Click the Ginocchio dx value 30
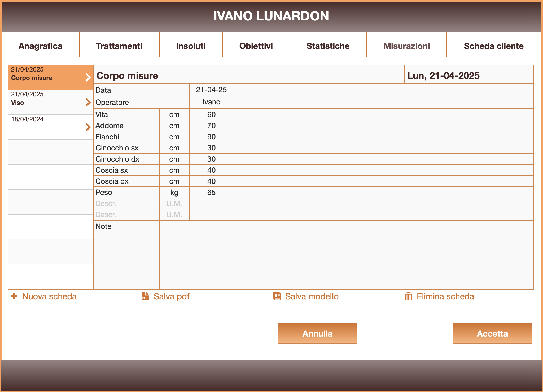543x392 pixels. (211, 159)
